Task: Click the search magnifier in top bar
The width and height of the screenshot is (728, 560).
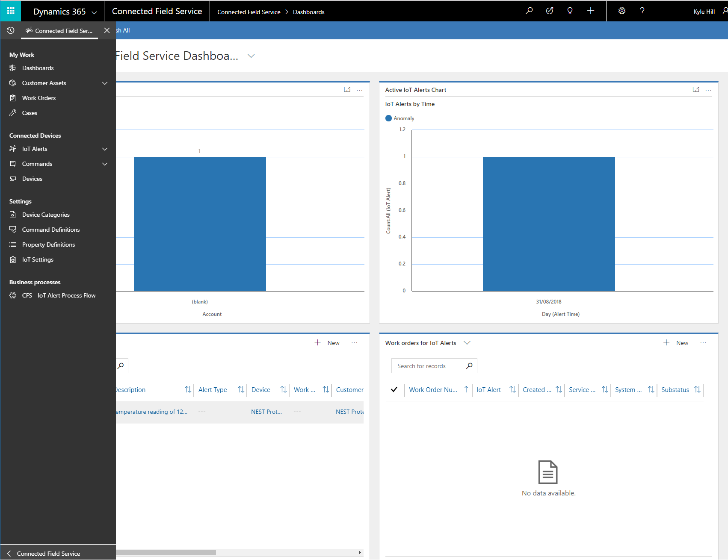Action: [x=529, y=11]
